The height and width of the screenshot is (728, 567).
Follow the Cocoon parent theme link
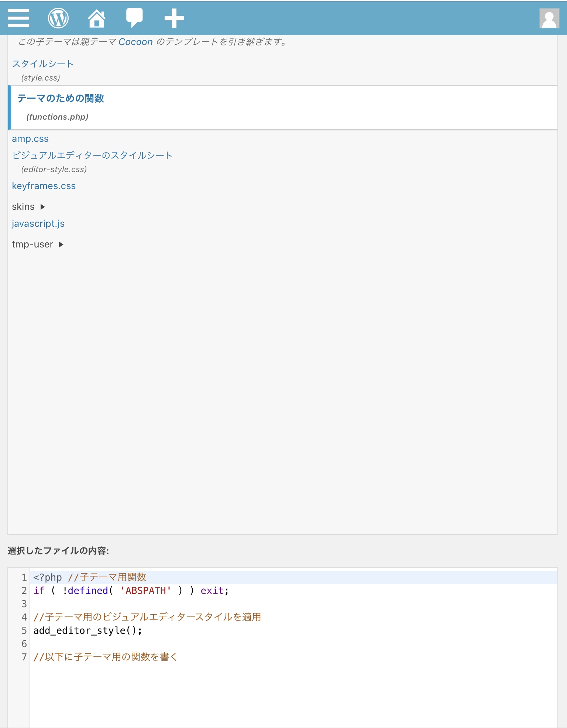(135, 42)
